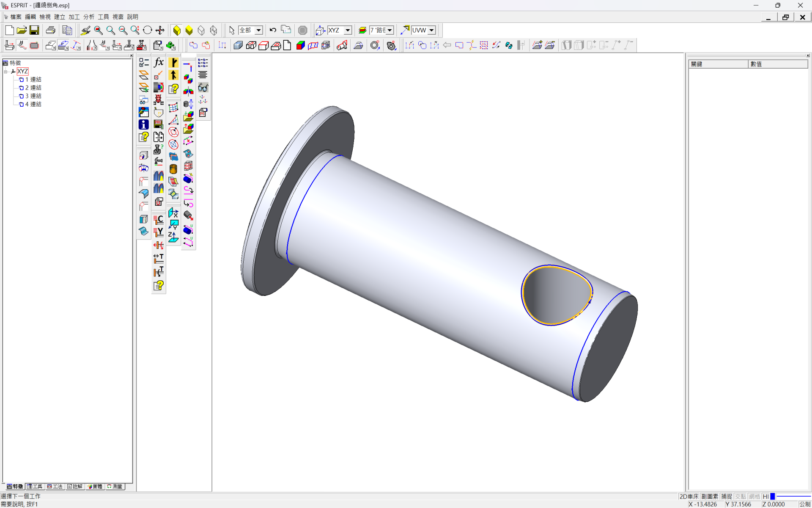Collapse the XYZ tree node
812x508 pixels.
pos(6,72)
